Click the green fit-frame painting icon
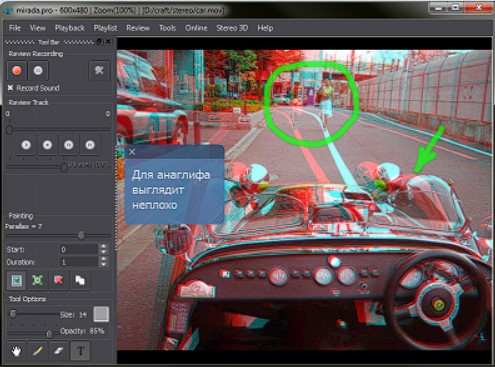Image resolution: width=495 pixels, height=367 pixels. point(37,280)
